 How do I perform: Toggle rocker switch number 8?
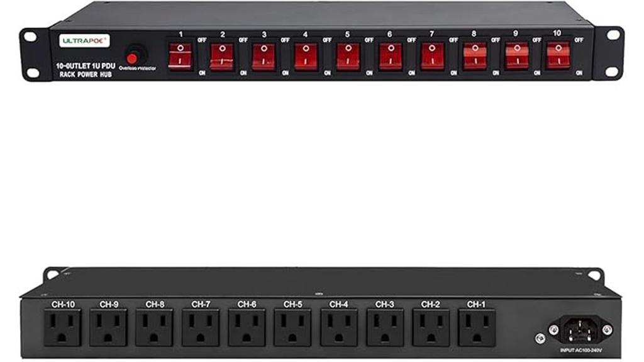(x=475, y=57)
